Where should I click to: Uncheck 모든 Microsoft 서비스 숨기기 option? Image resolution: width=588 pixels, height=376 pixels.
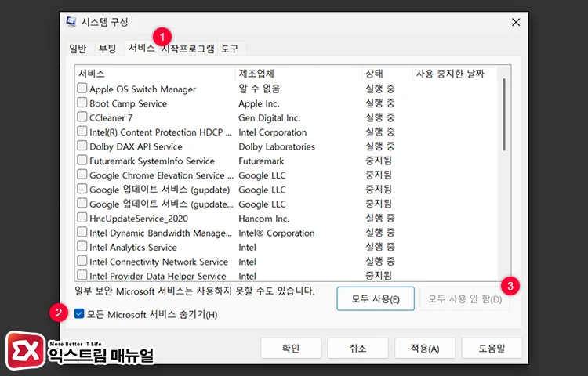pos(79,314)
